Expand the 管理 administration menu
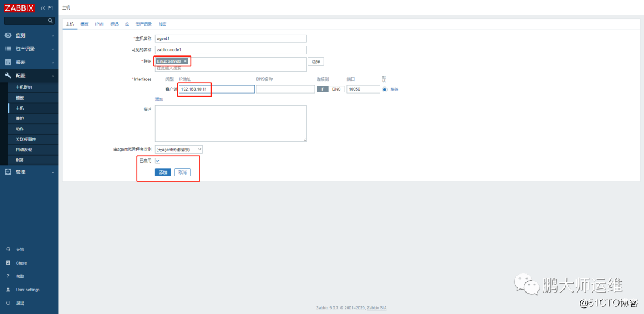This screenshot has width=644, height=314. click(29, 172)
